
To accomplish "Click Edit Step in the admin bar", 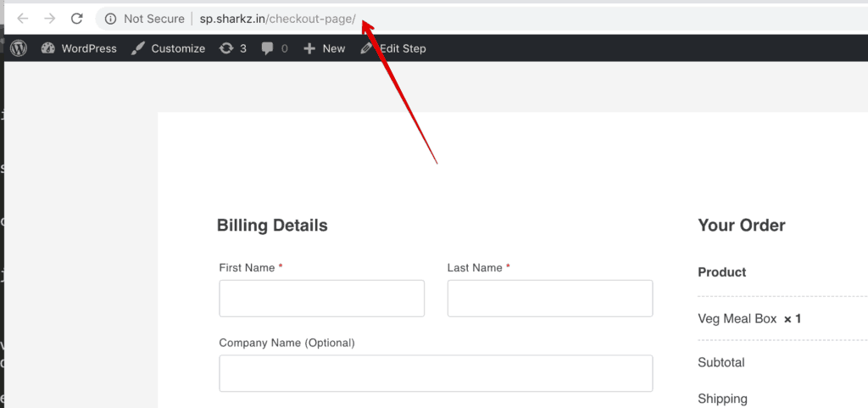I will coord(393,48).
